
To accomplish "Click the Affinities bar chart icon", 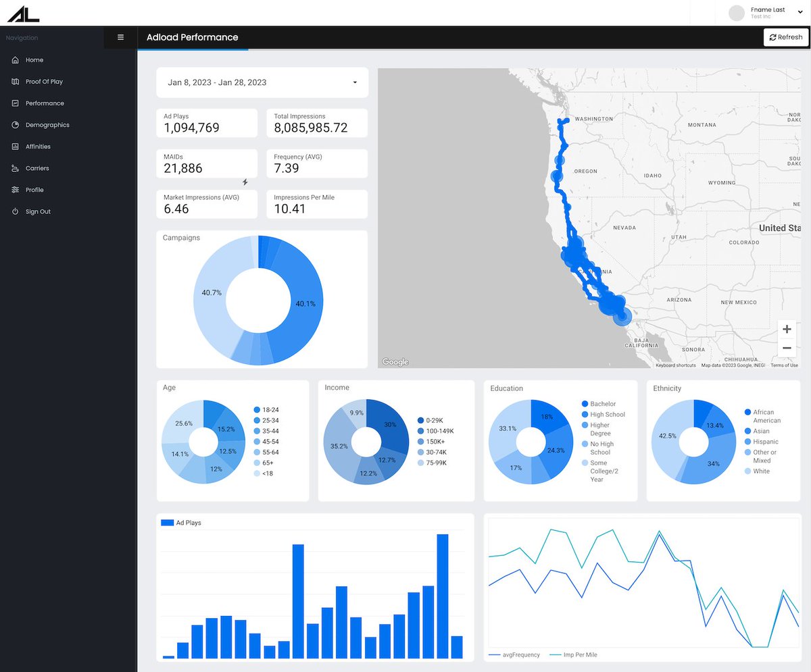I will click(15, 147).
